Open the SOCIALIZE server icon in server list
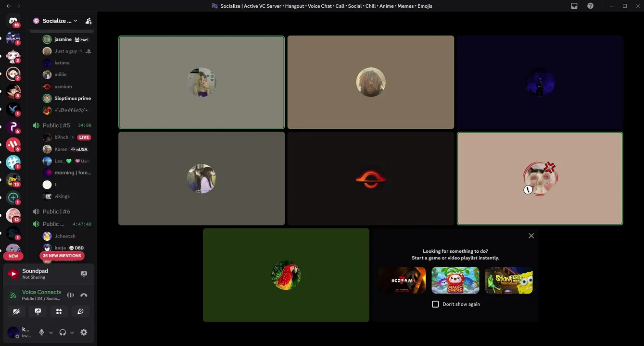Image resolution: width=644 pixels, height=346 pixels. pyautogui.click(x=13, y=38)
